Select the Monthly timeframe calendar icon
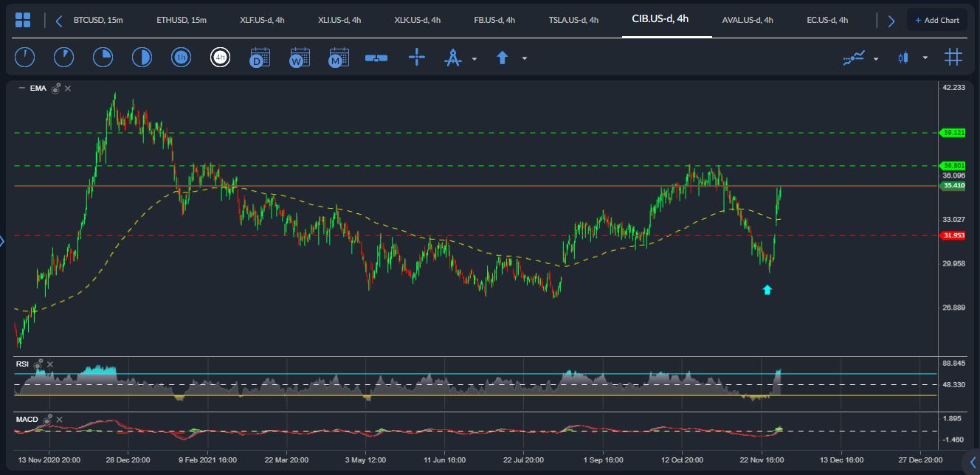 (339, 57)
